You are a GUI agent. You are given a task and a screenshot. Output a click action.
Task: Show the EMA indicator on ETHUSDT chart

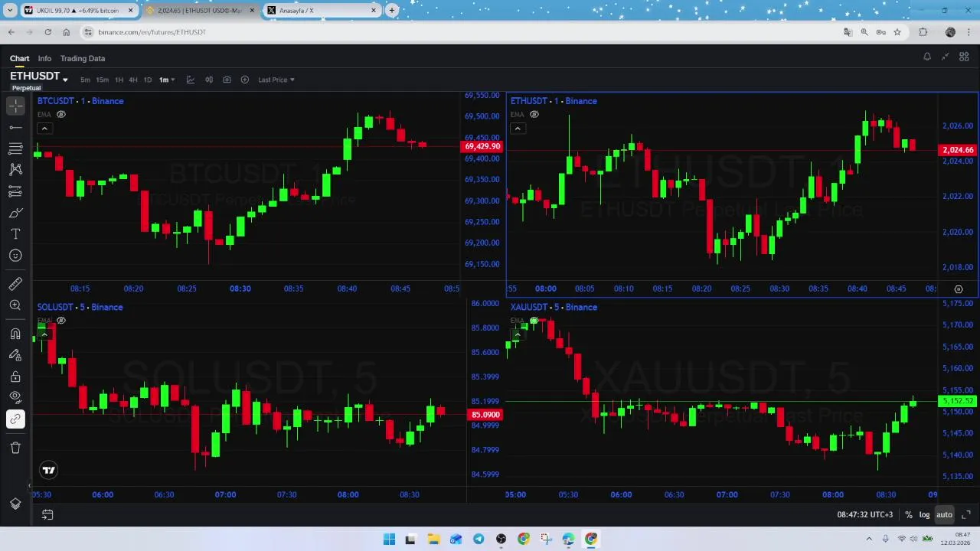coord(534,115)
